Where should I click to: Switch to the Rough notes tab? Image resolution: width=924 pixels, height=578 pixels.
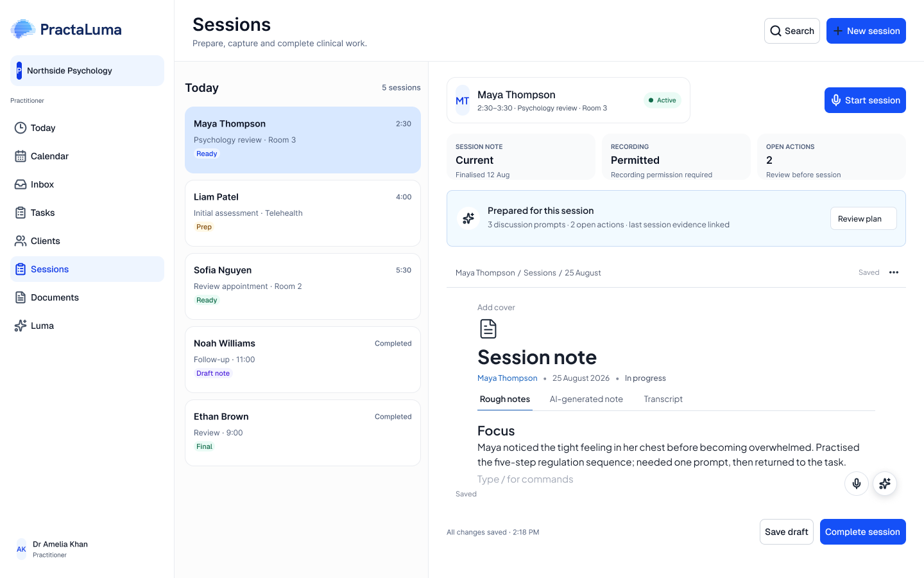[505, 399]
